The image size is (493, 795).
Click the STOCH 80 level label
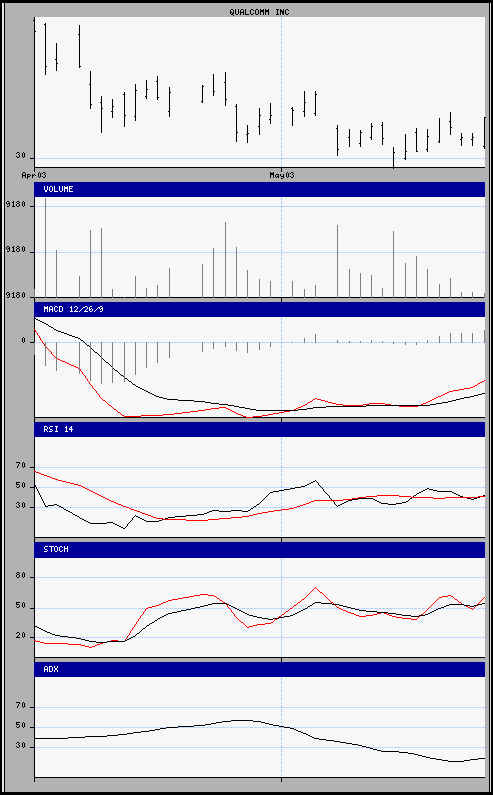pyautogui.click(x=20, y=576)
